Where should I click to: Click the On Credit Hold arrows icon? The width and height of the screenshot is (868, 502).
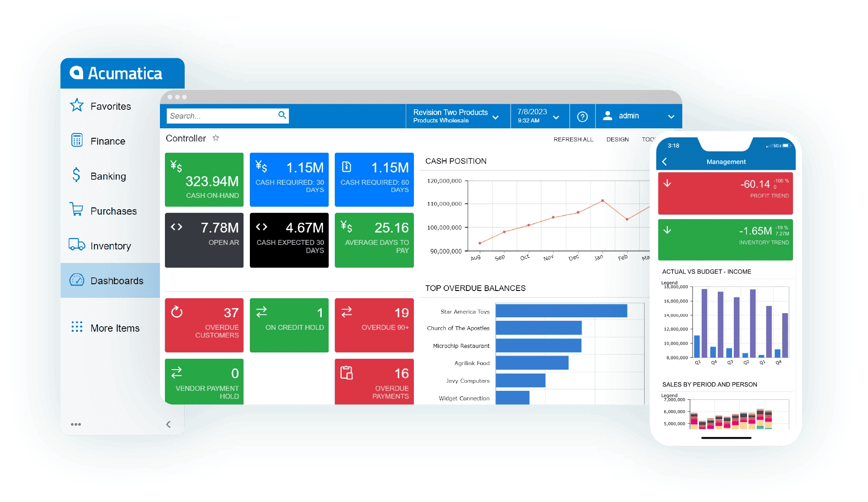point(262,312)
